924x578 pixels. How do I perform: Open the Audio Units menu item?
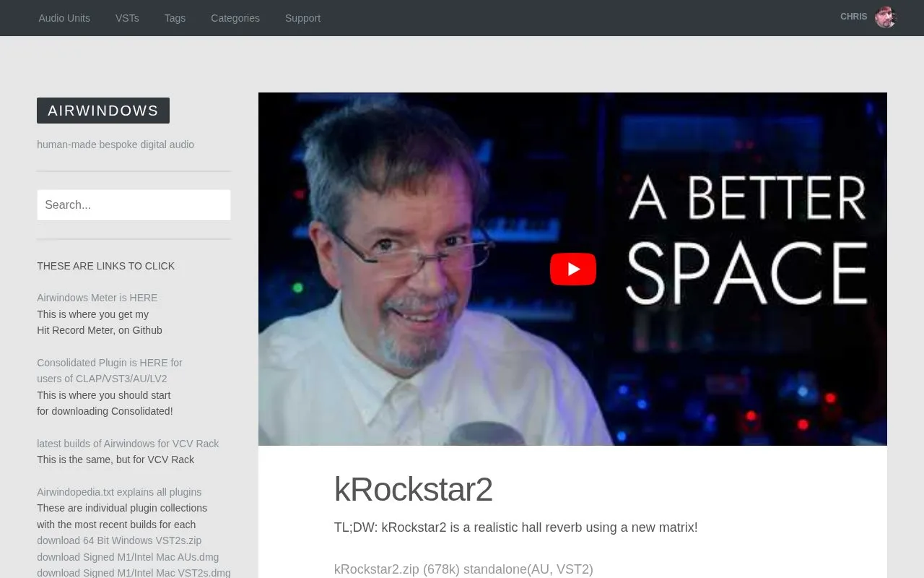64,18
